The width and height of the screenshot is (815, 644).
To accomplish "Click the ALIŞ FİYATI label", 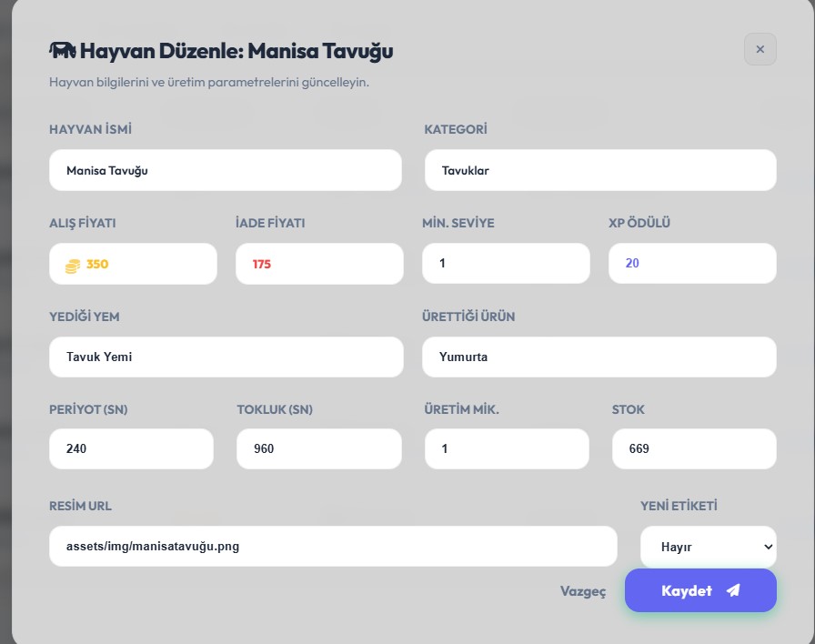I will coord(83,223).
